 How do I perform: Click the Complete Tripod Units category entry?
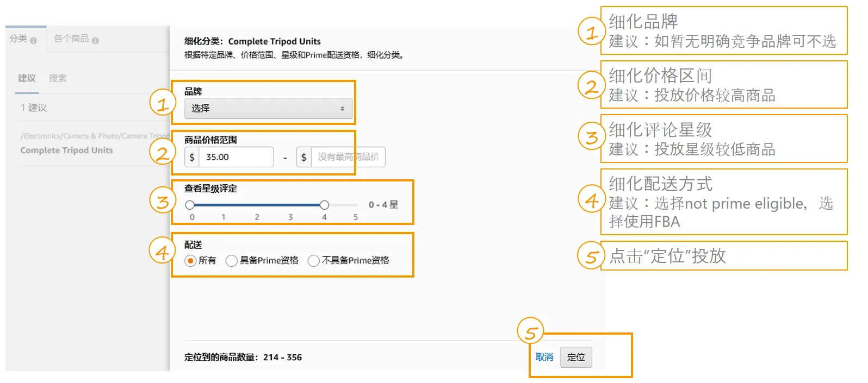tap(66, 150)
